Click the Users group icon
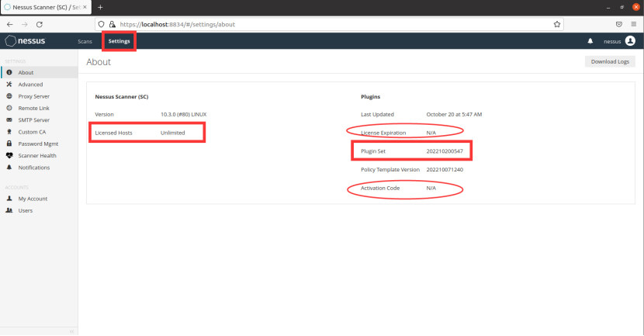This screenshot has width=644, height=336. [9, 210]
